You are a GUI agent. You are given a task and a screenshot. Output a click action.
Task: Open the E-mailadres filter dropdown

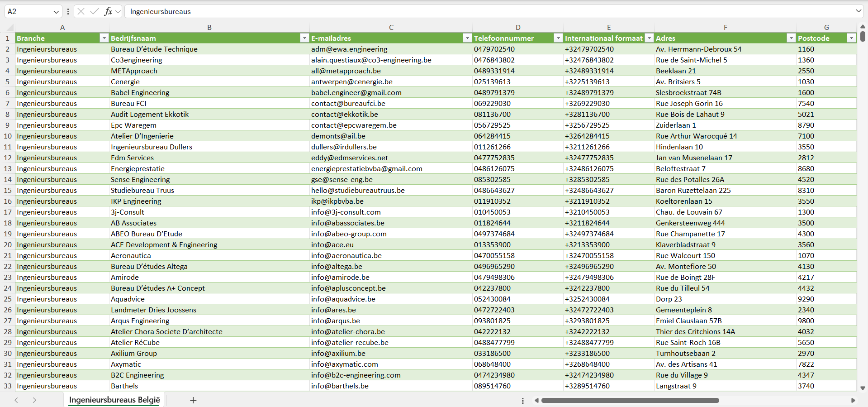(467, 38)
